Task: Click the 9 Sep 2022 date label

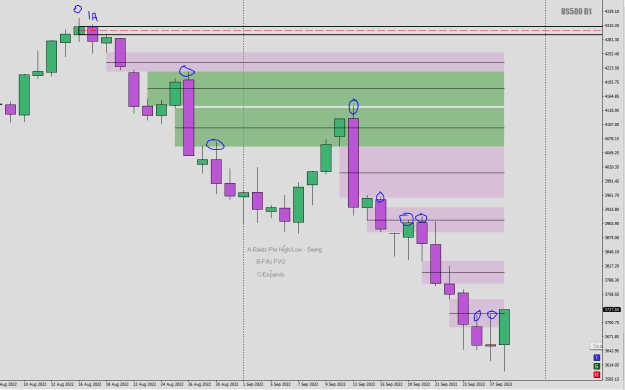Action: pos(335,384)
